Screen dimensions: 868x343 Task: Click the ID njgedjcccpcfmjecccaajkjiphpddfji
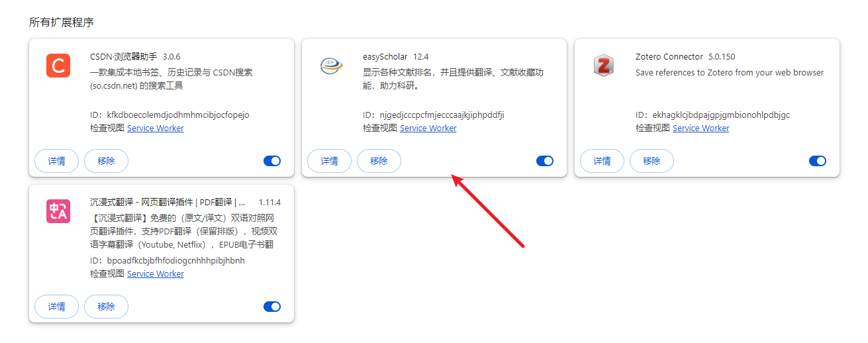[x=442, y=115]
